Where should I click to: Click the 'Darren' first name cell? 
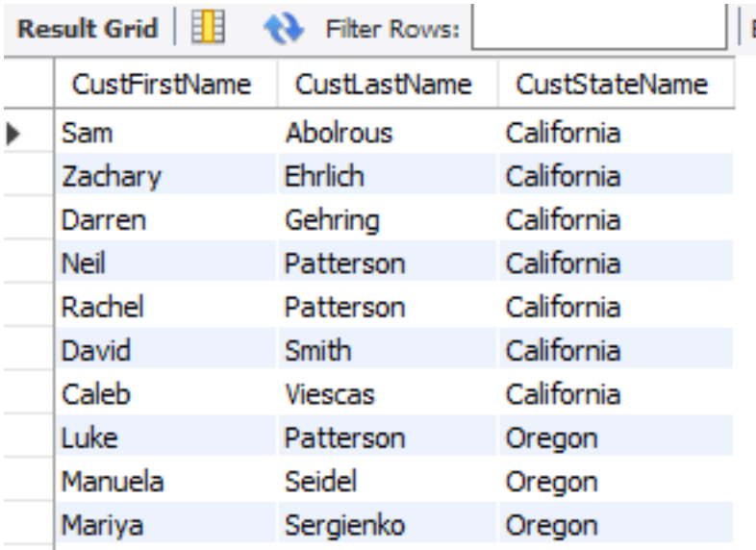pos(165,218)
